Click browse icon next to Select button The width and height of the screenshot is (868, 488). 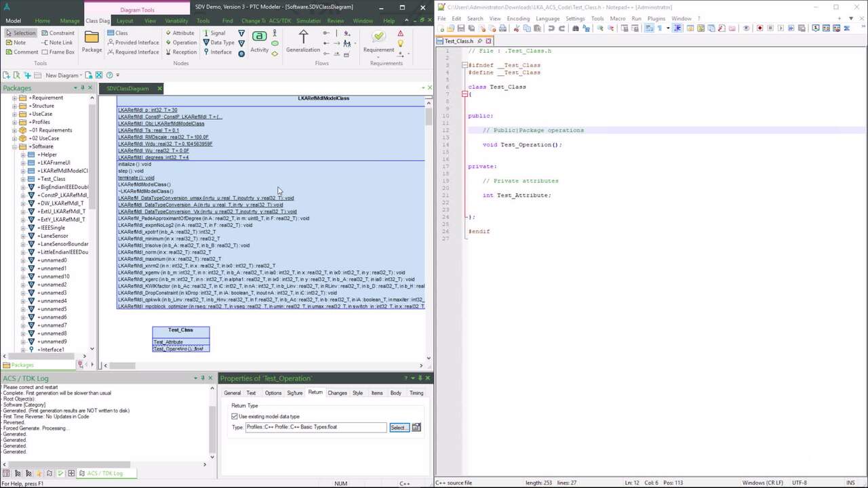416,427
